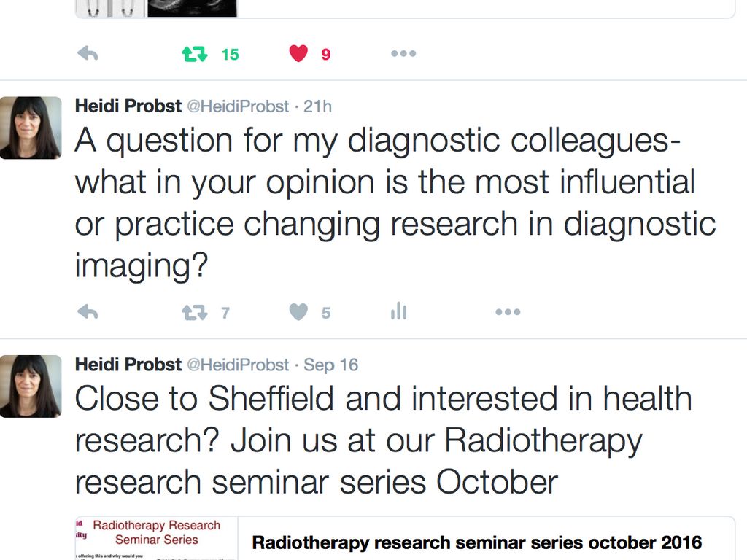Click Heidi Probst avatar on Sep 16 tweet

[x=31, y=386]
